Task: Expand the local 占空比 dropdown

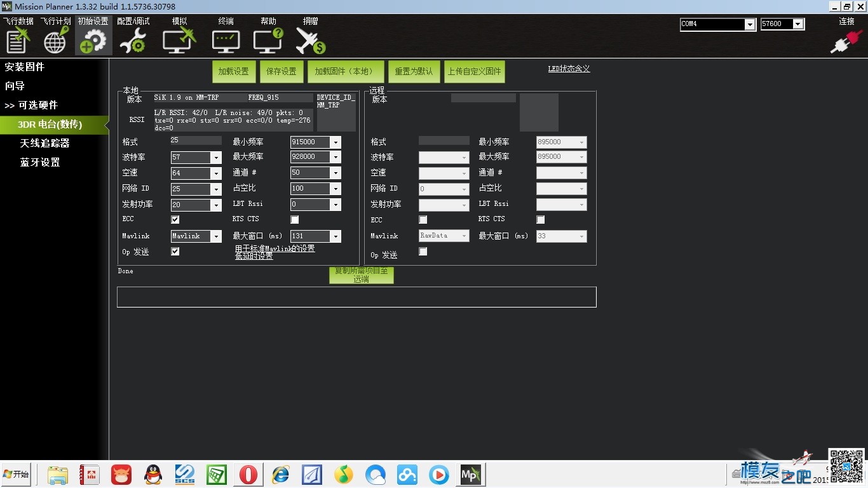Action: tap(336, 189)
